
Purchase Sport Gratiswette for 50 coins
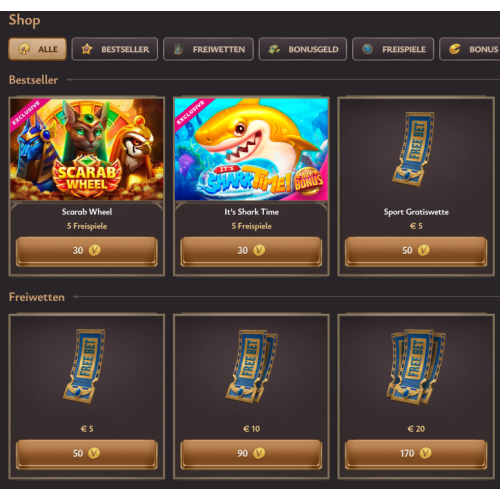coord(416,251)
